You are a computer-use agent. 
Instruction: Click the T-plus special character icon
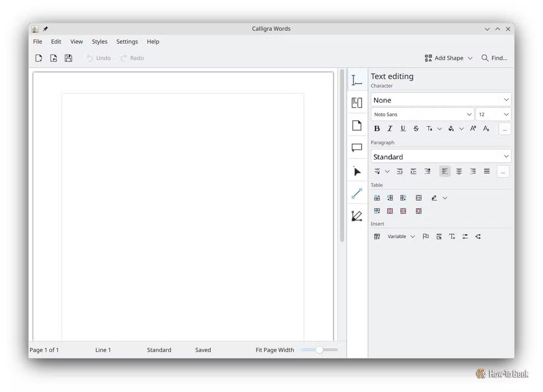click(x=452, y=236)
